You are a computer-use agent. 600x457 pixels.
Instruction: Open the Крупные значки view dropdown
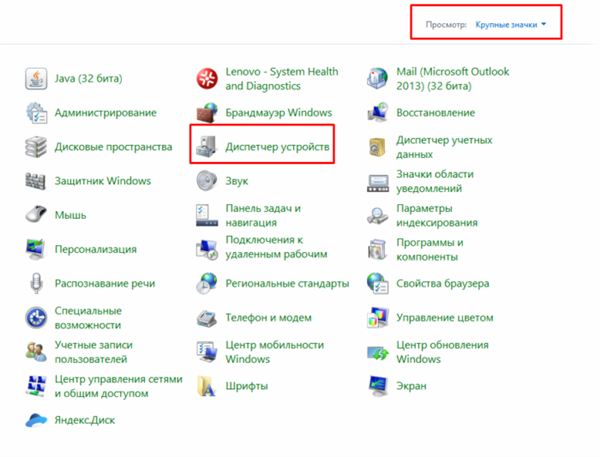pos(510,25)
